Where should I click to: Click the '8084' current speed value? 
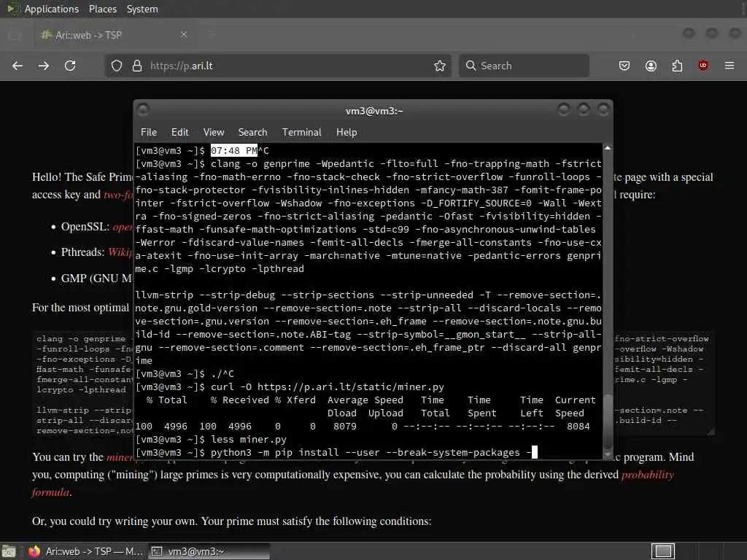coord(578,426)
